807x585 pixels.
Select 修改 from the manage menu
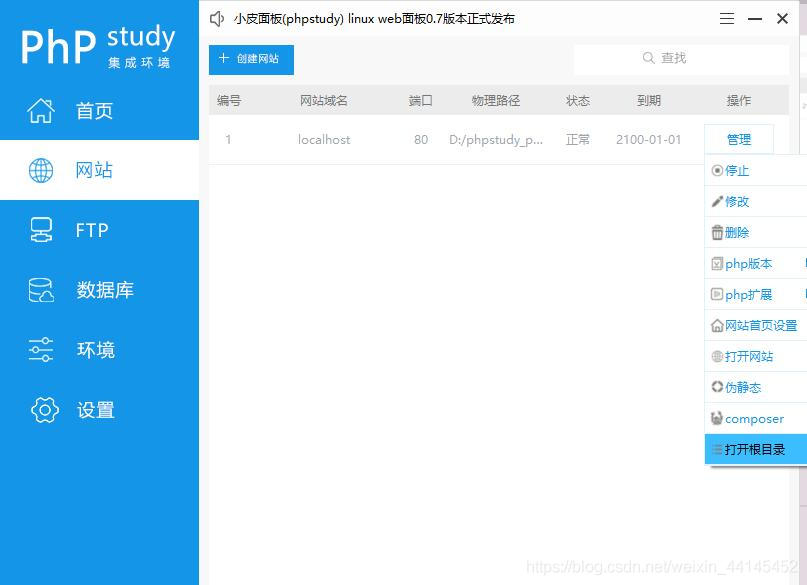tap(737, 202)
